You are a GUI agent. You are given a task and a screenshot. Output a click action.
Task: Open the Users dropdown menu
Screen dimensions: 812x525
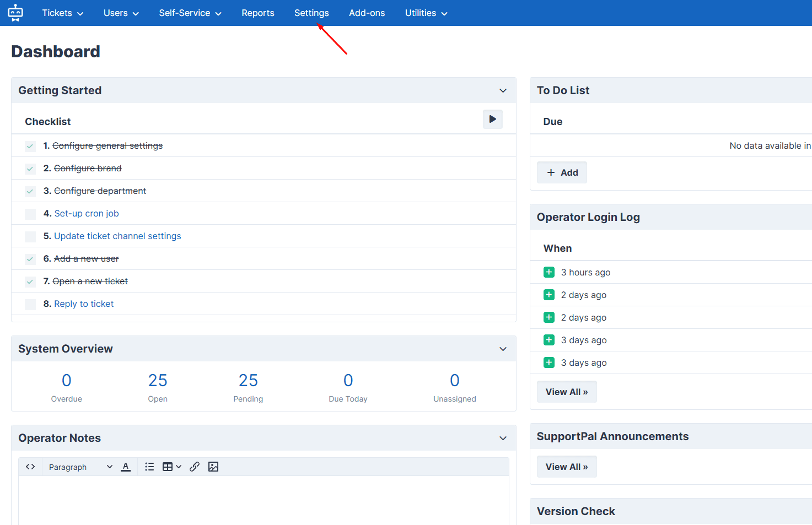121,13
